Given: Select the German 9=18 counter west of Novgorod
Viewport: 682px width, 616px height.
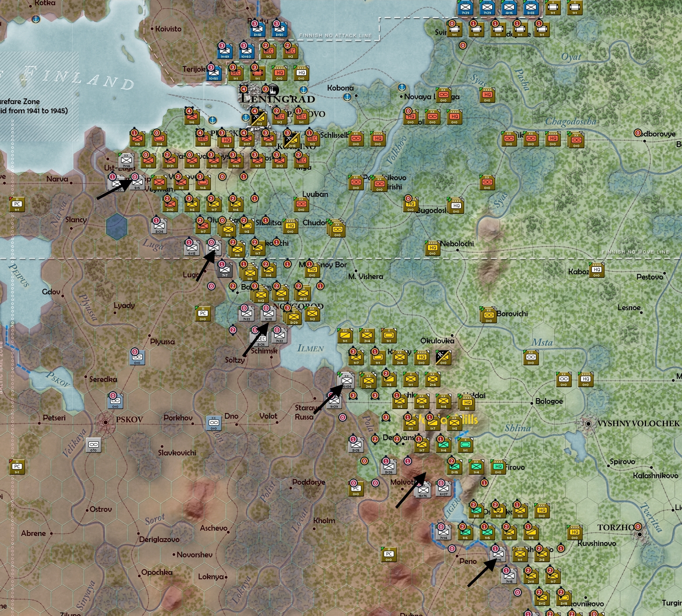Looking at the screenshot, I should pyautogui.click(x=268, y=314).
